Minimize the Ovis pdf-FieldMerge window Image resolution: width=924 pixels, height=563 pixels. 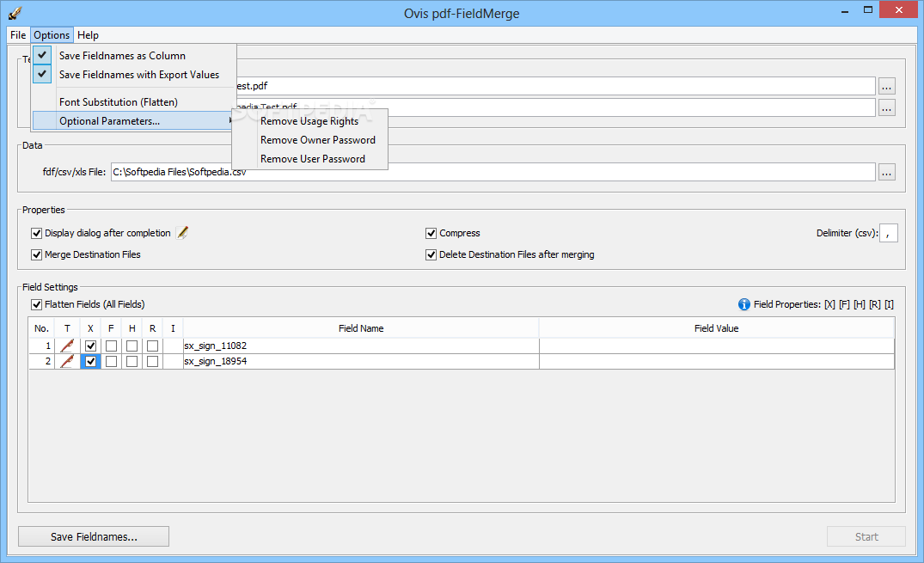point(844,10)
